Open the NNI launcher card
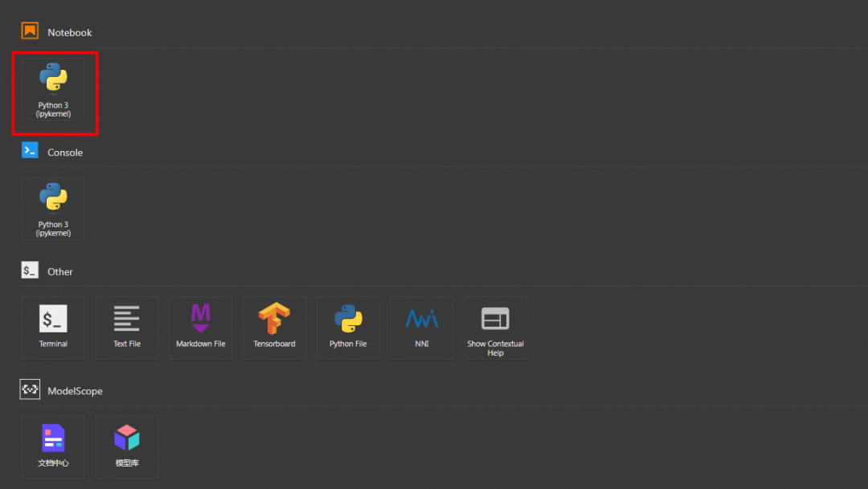The image size is (868, 489). click(422, 328)
